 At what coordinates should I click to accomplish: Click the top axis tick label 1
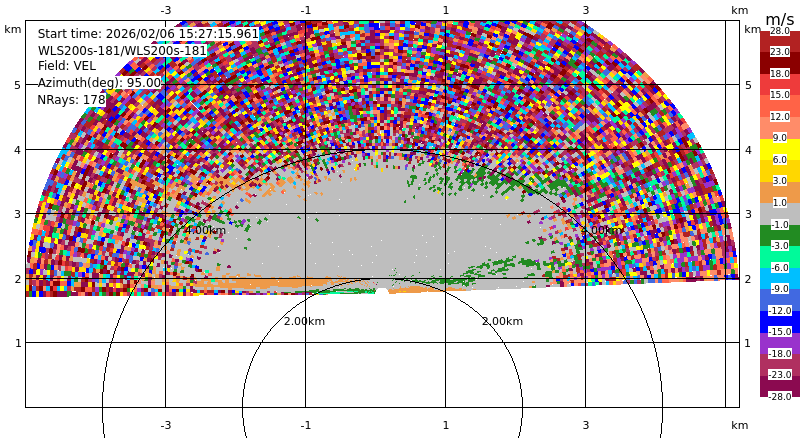(x=445, y=10)
